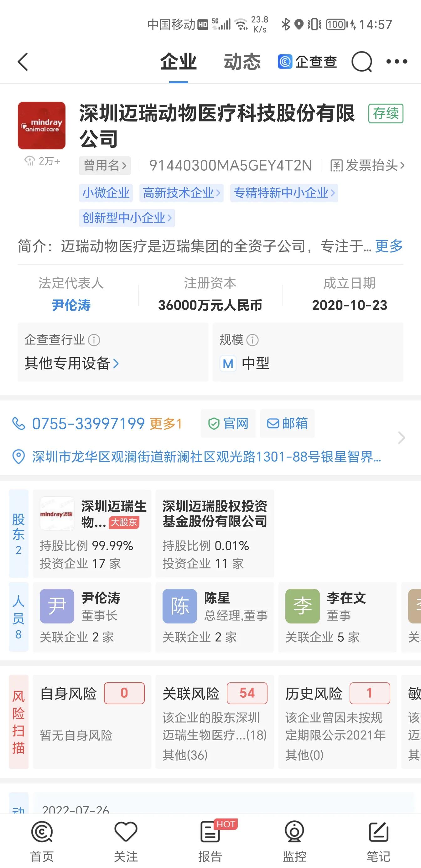421x868 pixels.
Task: Open 深圳迈瑞股权投资基金 shareholder card
Action: [x=215, y=533]
